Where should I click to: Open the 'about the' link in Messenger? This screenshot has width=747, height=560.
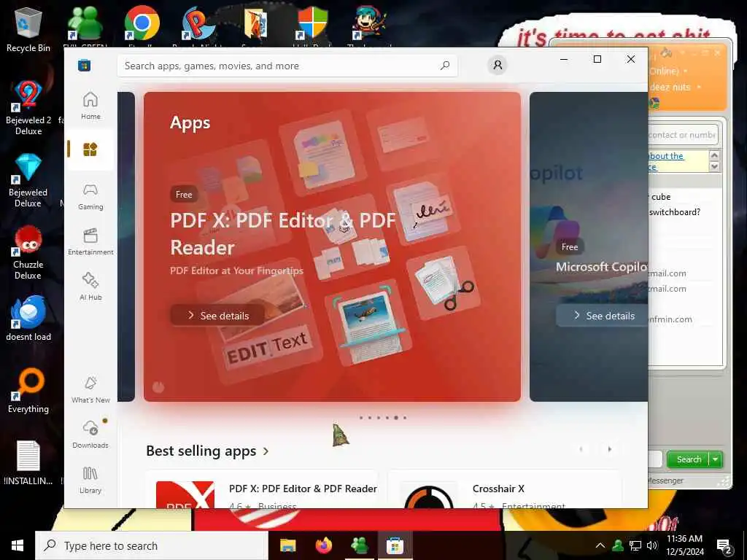pyautogui.click(x=665, y=156)
